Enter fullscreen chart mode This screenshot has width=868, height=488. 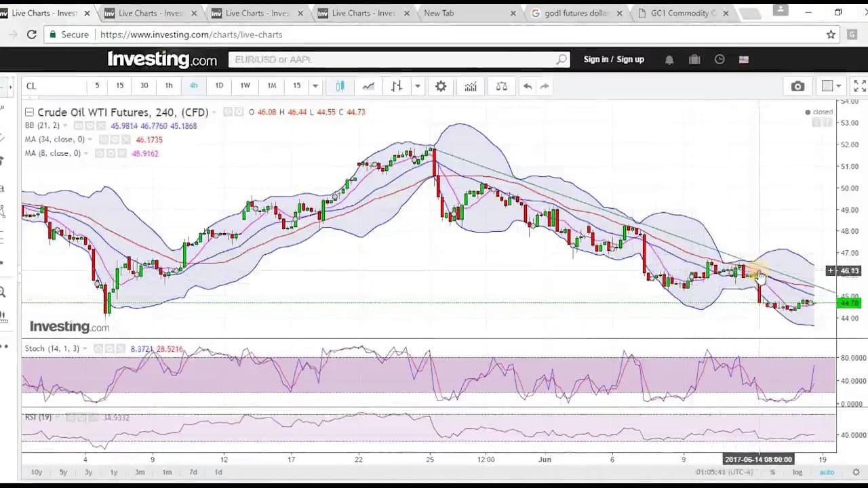[859, 86]
